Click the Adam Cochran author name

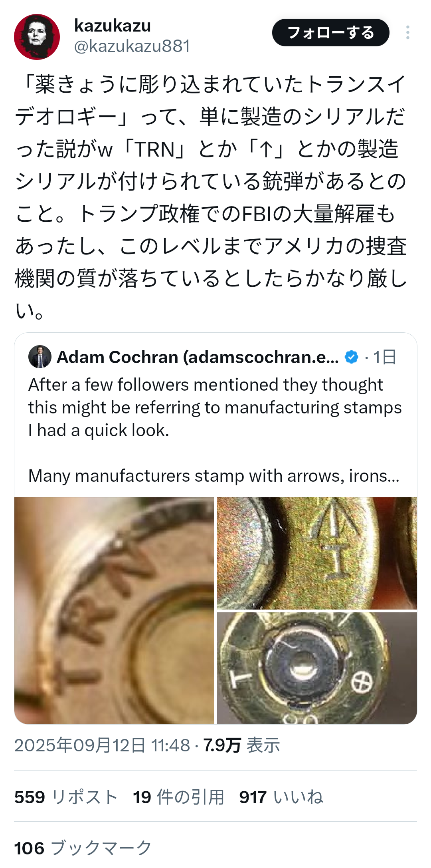point(198,357)
